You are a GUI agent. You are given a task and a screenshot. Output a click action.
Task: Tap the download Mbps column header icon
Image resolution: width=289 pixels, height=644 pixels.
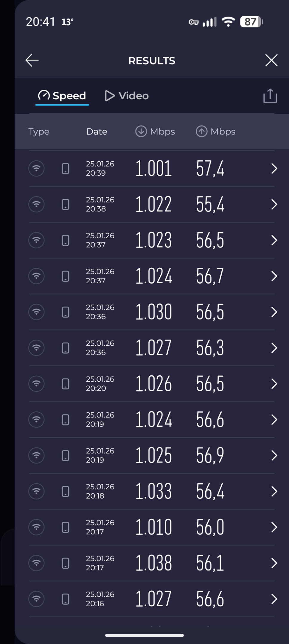pyautogui.click(x=141, y=131)
